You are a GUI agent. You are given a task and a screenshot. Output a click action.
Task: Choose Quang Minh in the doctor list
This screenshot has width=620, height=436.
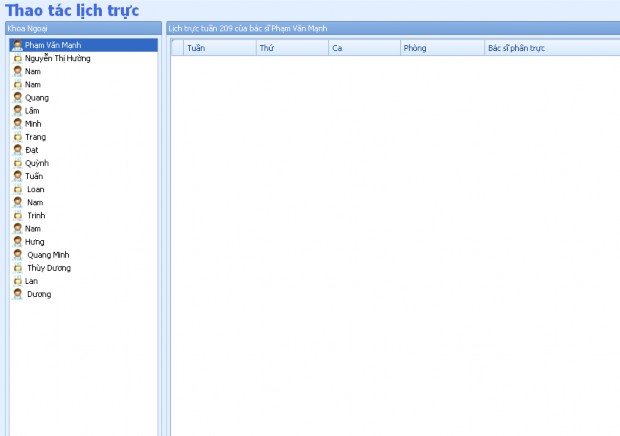(x=48, y=254)
